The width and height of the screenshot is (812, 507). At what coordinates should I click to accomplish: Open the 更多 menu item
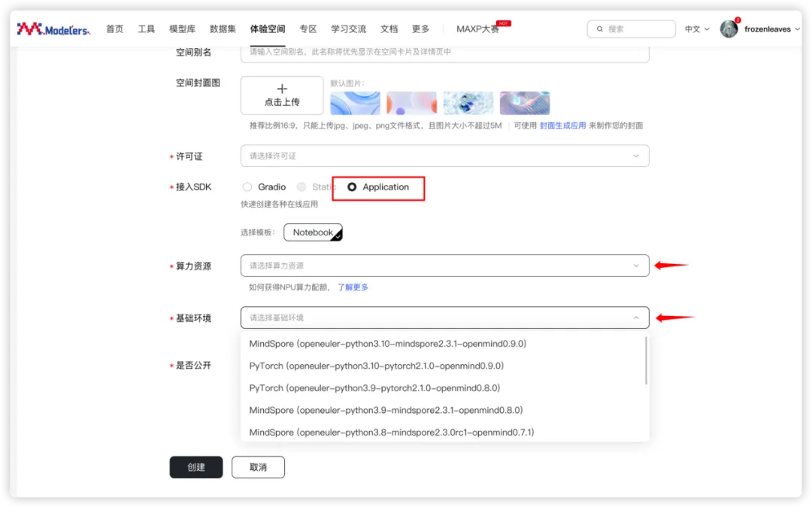(420, 29)
